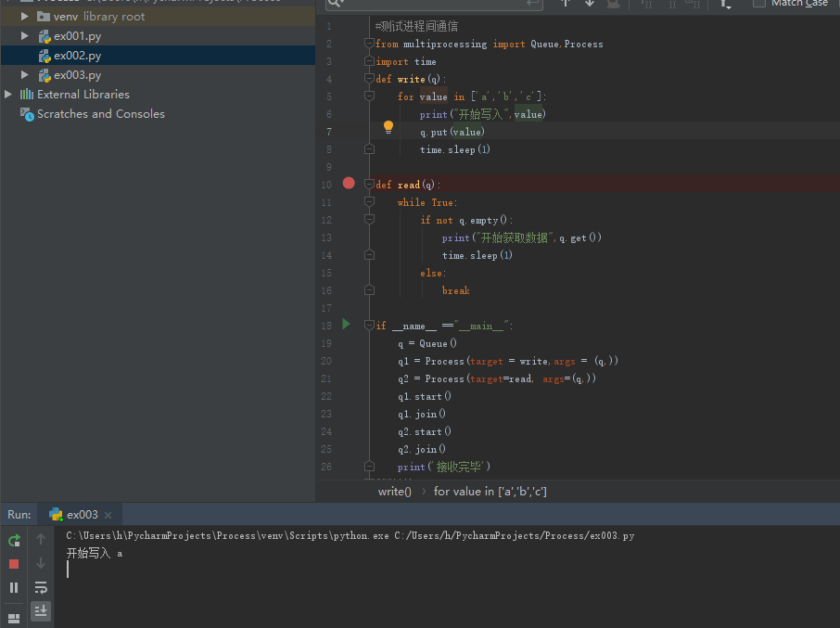Viewport: 840px width, 628px height.
Task: Toggle soft-wrap in Run console
Action: pyautogui.click(x=41, y=587)
